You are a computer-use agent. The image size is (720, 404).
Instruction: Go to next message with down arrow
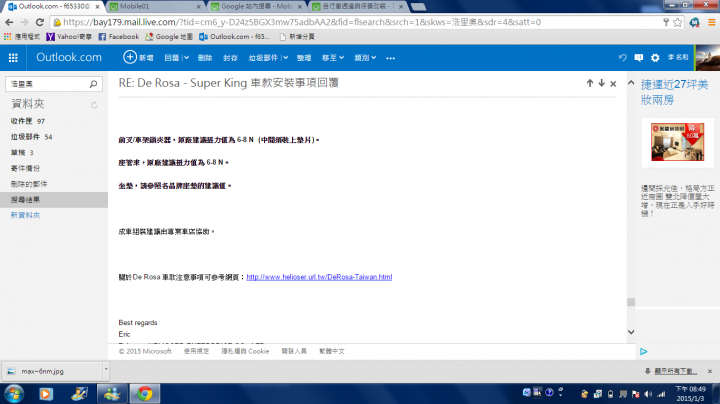pyautogui.click(x=602, y=83)
